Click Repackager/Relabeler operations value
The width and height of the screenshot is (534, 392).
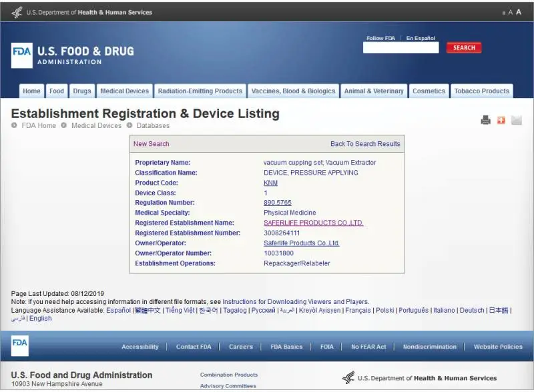tap(296, 263)
